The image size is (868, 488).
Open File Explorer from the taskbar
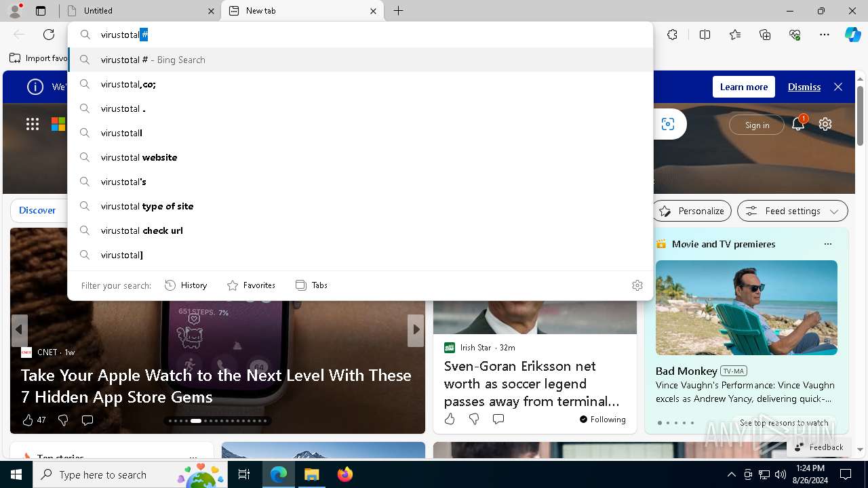[x=311, y=474]
